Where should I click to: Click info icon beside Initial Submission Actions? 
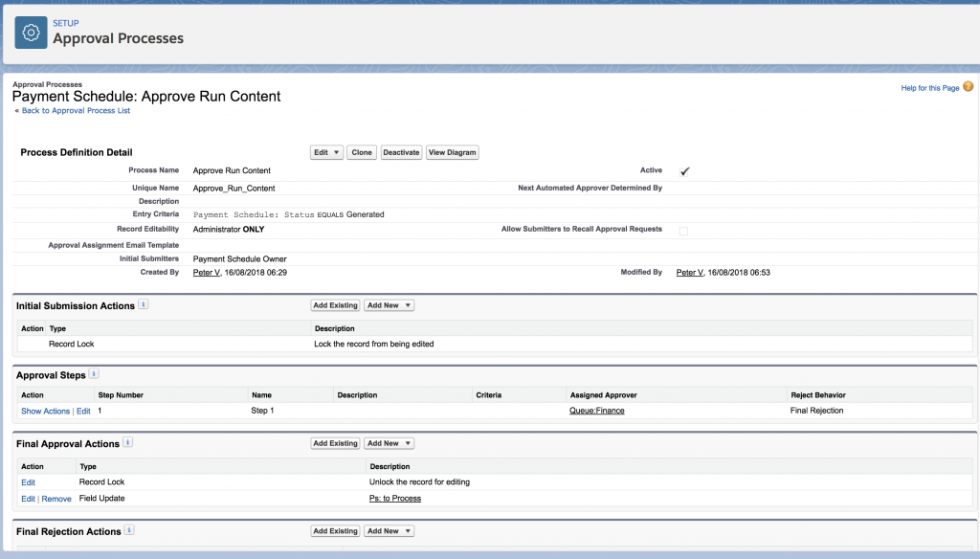pos(143,304)
